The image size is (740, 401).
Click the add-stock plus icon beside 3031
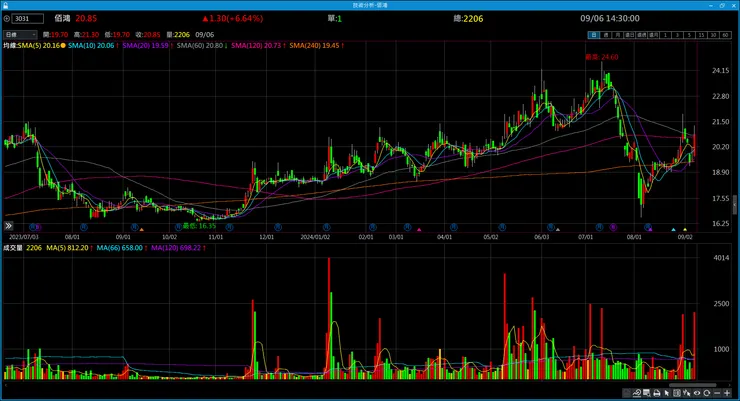coord(7,19)
